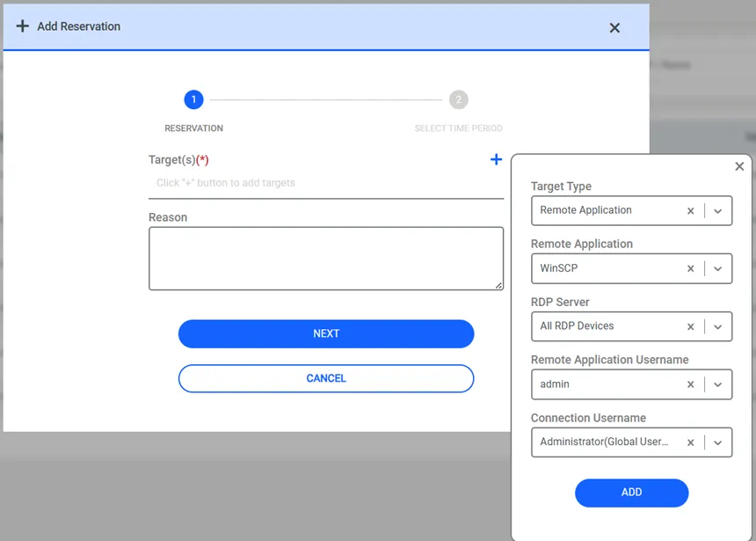This screenshot has height=541, width=756.
Task: Clear the Connection Username selection
Action: [x=690, y=442]
